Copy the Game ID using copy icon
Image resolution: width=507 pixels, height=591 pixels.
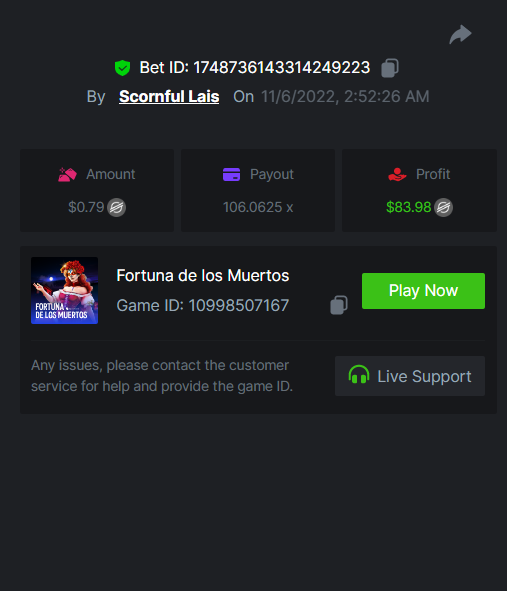tap(339, 305)
